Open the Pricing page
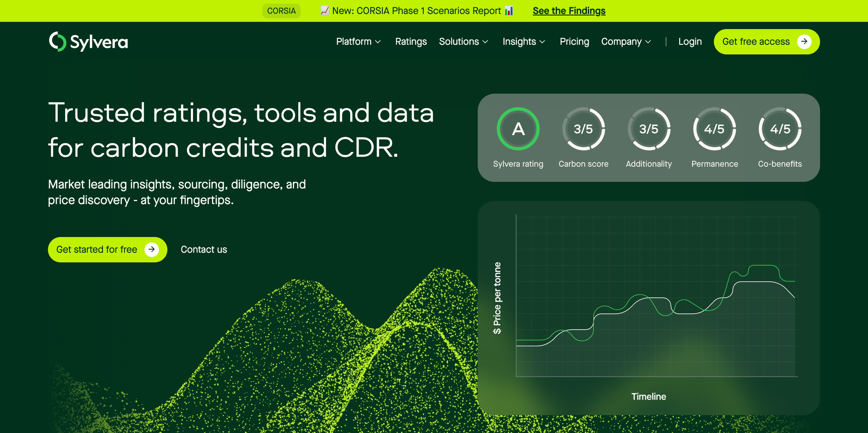868x433 pixels. (575, 42)
